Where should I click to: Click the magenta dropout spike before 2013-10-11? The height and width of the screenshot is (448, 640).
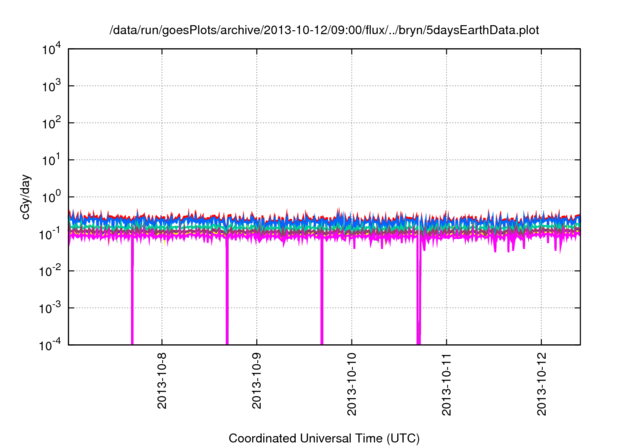click(x=419, y=292)
